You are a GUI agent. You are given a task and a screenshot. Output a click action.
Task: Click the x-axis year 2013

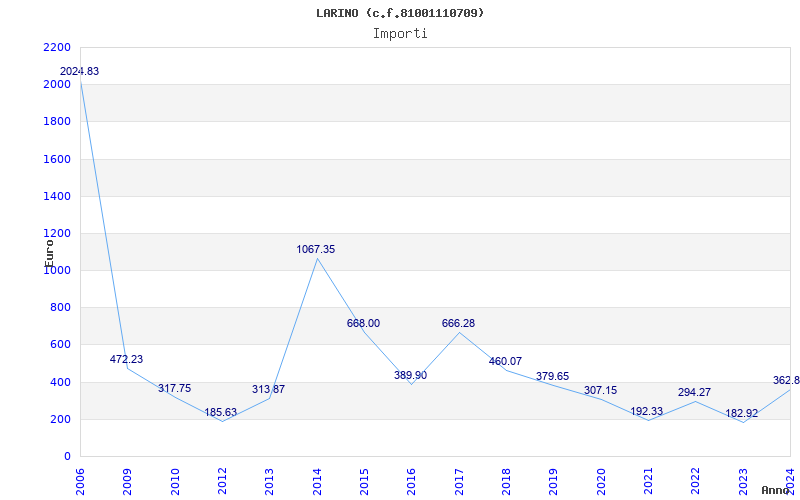click(269, 482)
